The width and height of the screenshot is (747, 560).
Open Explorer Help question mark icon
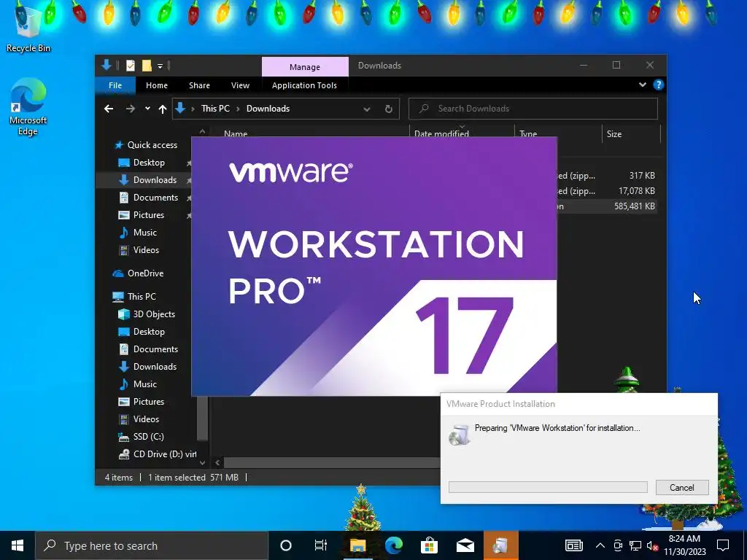(659, 85)
